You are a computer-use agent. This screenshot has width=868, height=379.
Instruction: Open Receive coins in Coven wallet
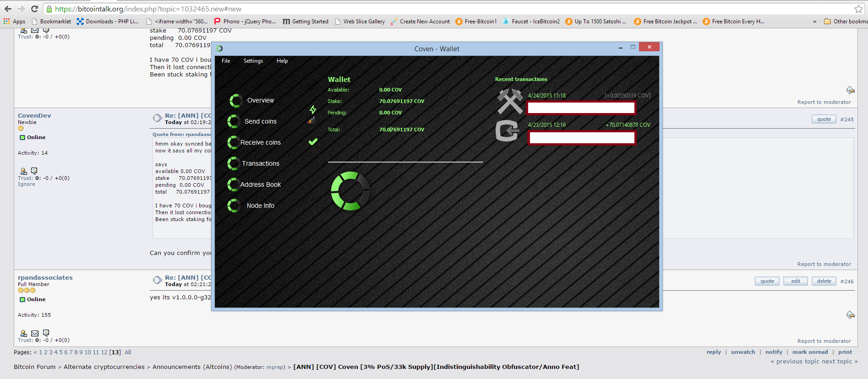click(260, 142)
